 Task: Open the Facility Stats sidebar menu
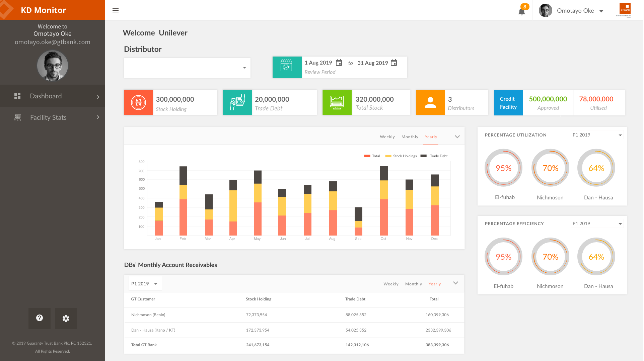[53, 117]
